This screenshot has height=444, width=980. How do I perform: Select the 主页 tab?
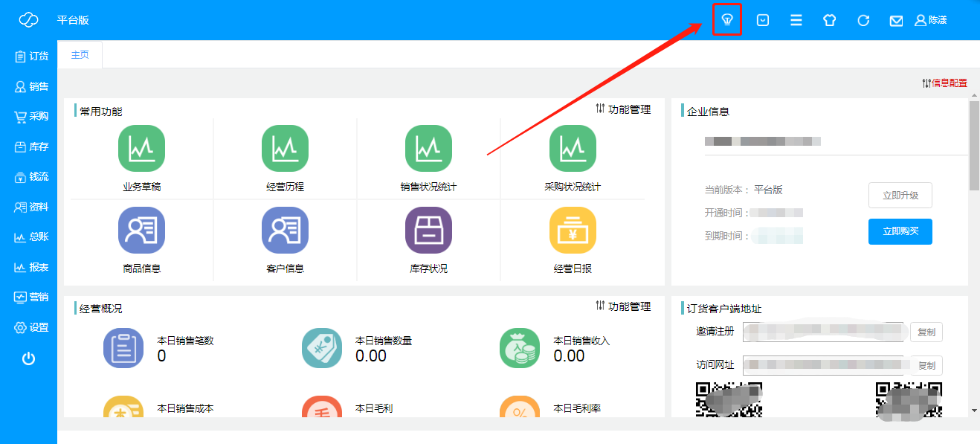(x=80, y=54)
